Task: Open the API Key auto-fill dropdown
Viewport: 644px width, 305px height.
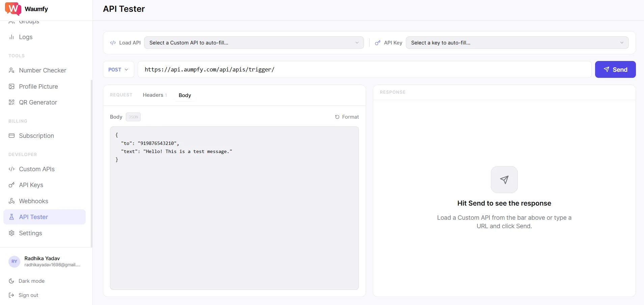Action: point(517,43)
